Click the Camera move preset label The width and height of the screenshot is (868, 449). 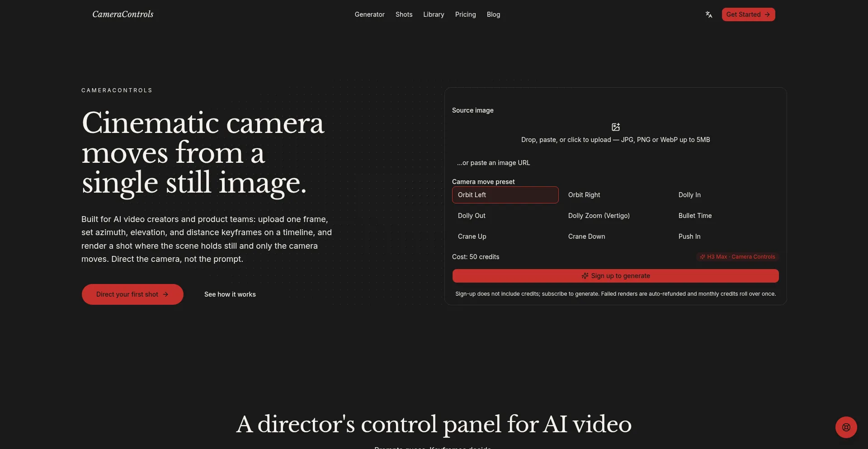click(483, 182)
